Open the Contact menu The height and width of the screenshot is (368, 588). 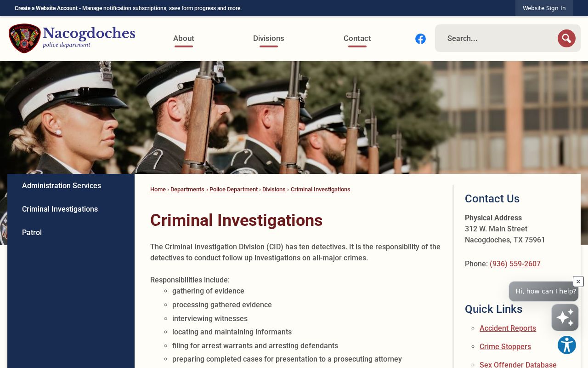coord(357,39)
